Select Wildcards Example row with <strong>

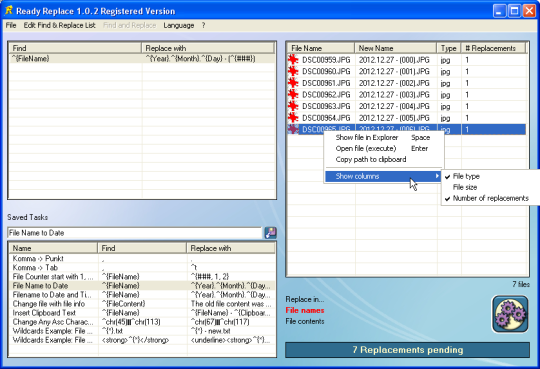(142, 340)
